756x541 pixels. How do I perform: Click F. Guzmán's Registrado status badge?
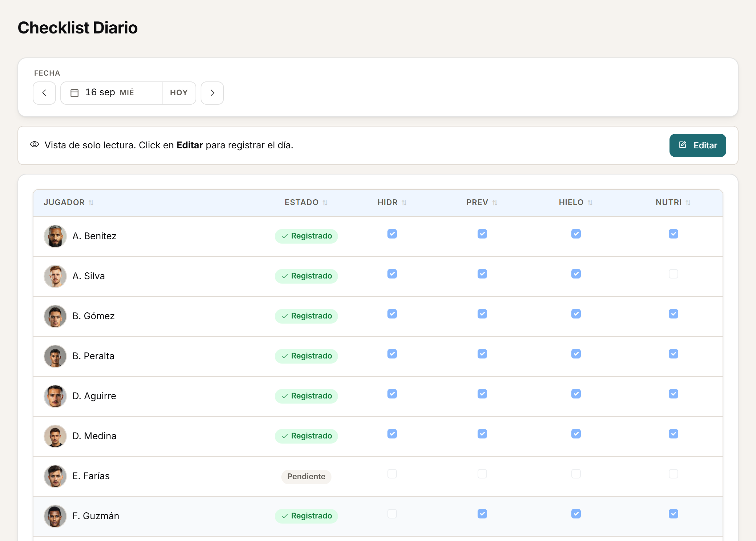point(306,516)
